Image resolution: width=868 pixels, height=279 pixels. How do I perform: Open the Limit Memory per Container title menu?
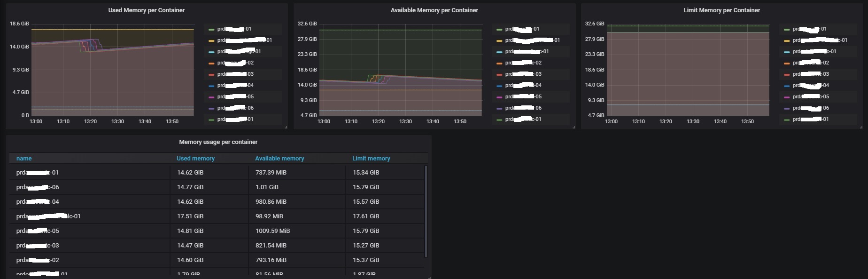721,10
